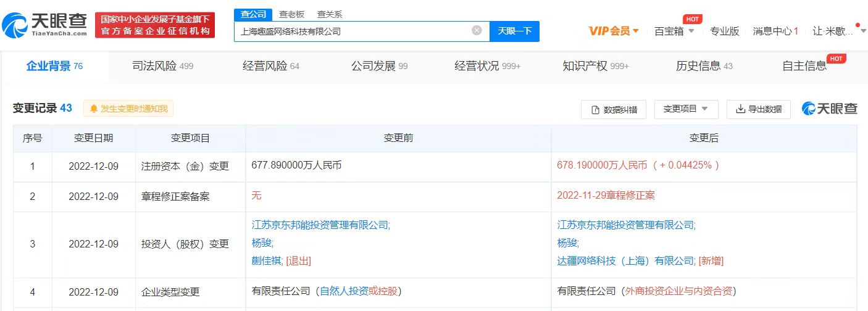Switch to 司法风险 tab

163,66
